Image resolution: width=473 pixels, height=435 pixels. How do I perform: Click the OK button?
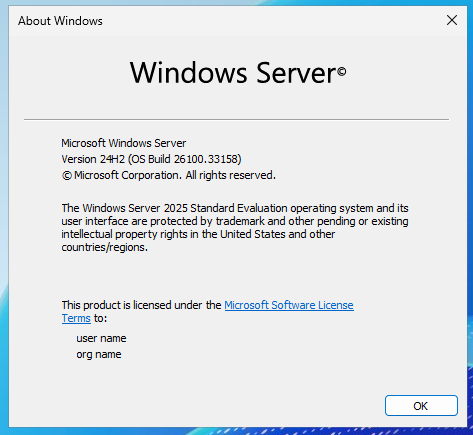(x=421, y=406)
